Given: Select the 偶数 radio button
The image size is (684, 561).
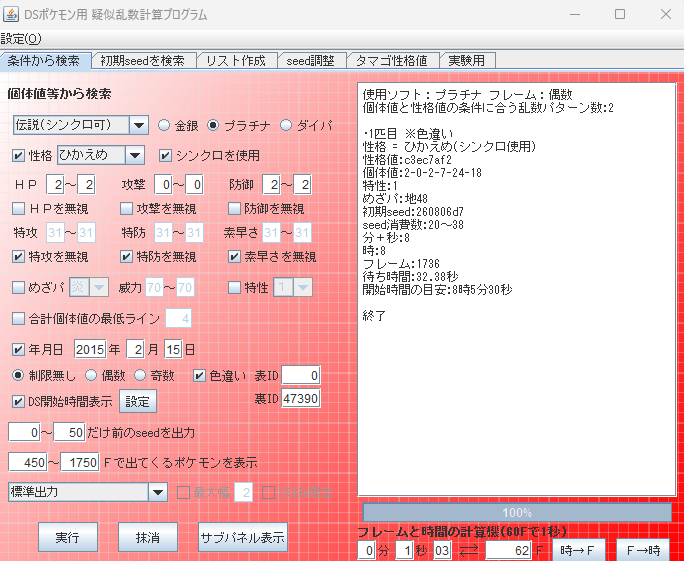Looking at the screenshot, I should (x=91, y=376).
